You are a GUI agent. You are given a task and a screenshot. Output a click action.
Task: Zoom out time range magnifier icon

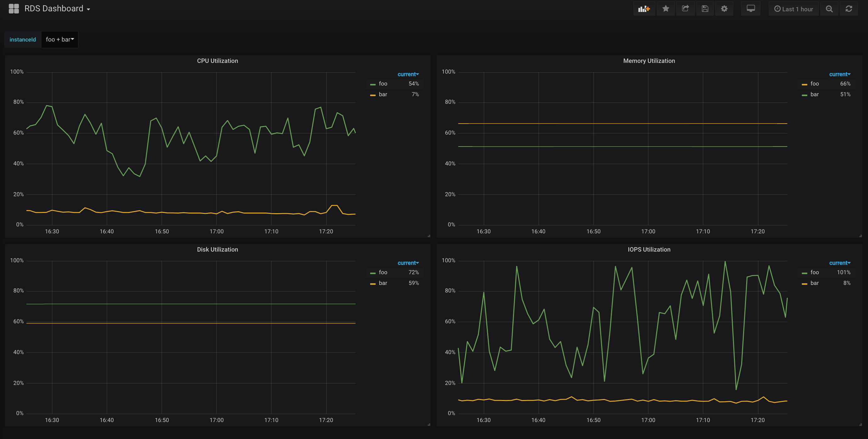(829, 9)
